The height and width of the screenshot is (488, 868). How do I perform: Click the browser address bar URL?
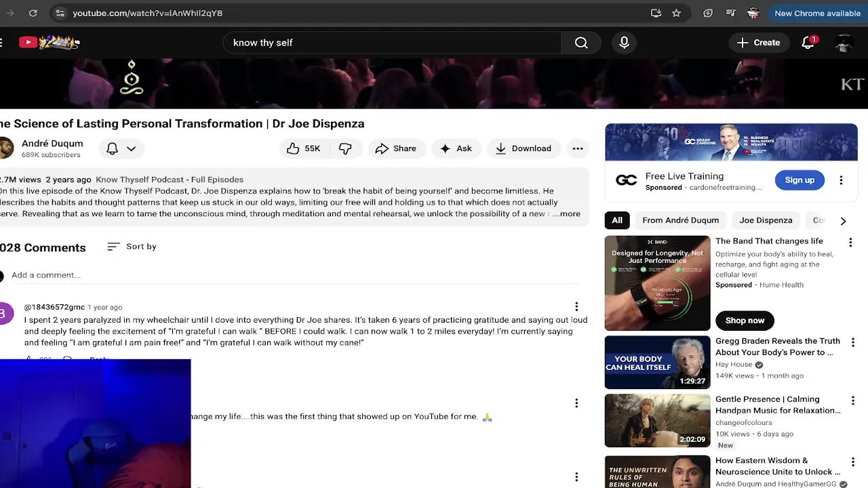click(147, 13)
